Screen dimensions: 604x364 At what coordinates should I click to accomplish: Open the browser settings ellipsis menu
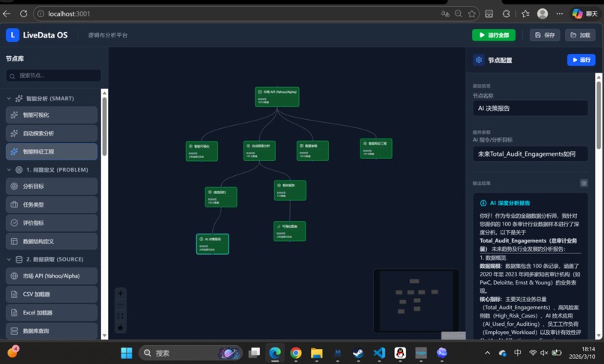coord(560,14)
